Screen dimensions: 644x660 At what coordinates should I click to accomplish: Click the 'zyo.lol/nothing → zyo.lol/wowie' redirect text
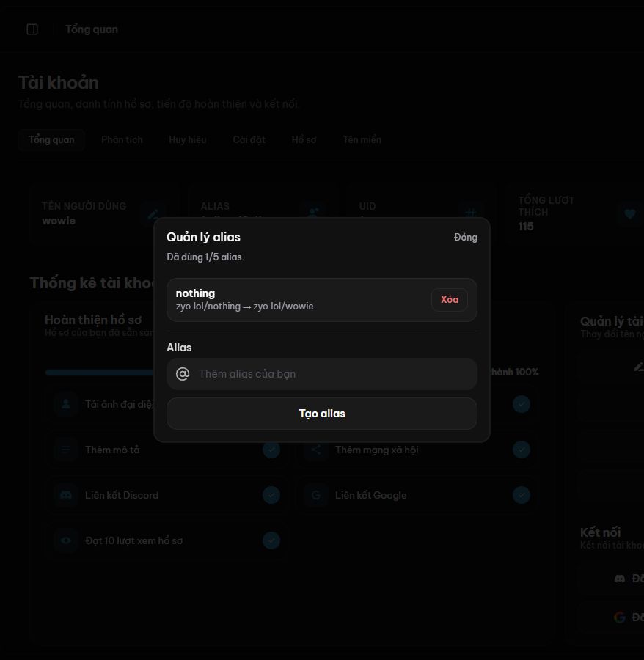click(x=244, y=307)
